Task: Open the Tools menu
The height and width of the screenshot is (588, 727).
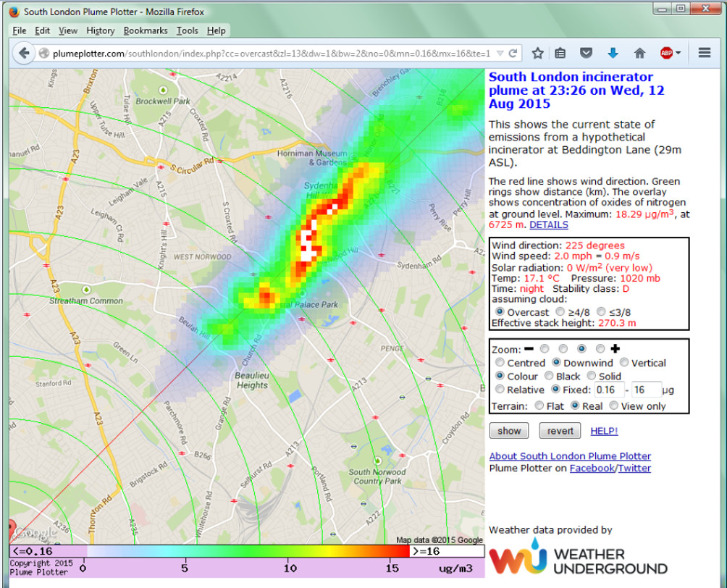Action: click(x=188, y=30)
